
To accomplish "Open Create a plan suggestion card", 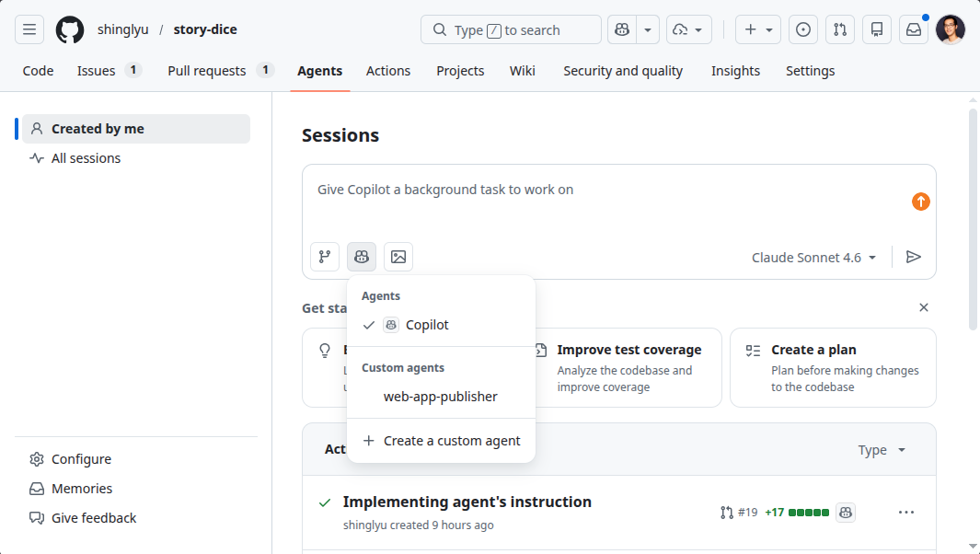I will point(833,368).
